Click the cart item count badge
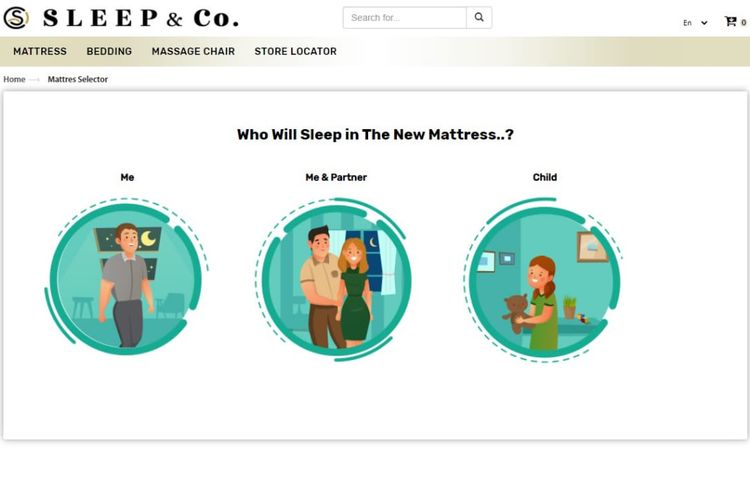The height and width of the screenshot is (500, 750). (743, 22)
